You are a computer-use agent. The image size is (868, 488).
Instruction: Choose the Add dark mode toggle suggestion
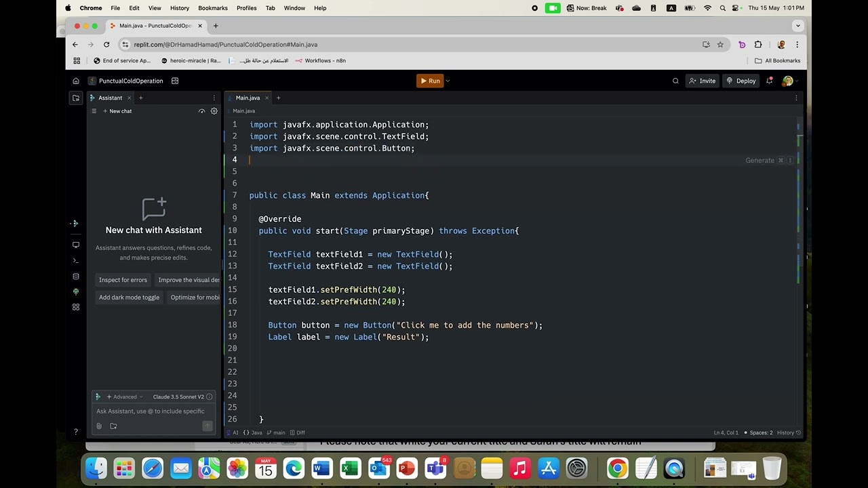click(x=129, y=298)
